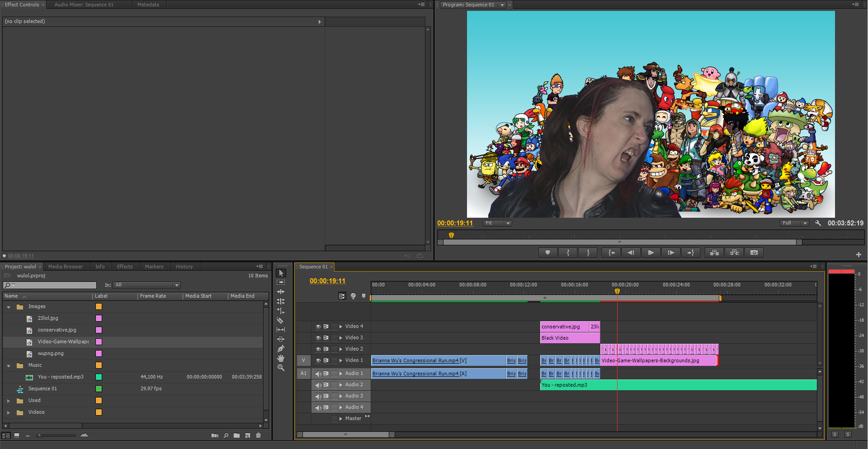Hide the Video 1 track output
The height and width of the screenshot is (449, 868).
point(318,360)
